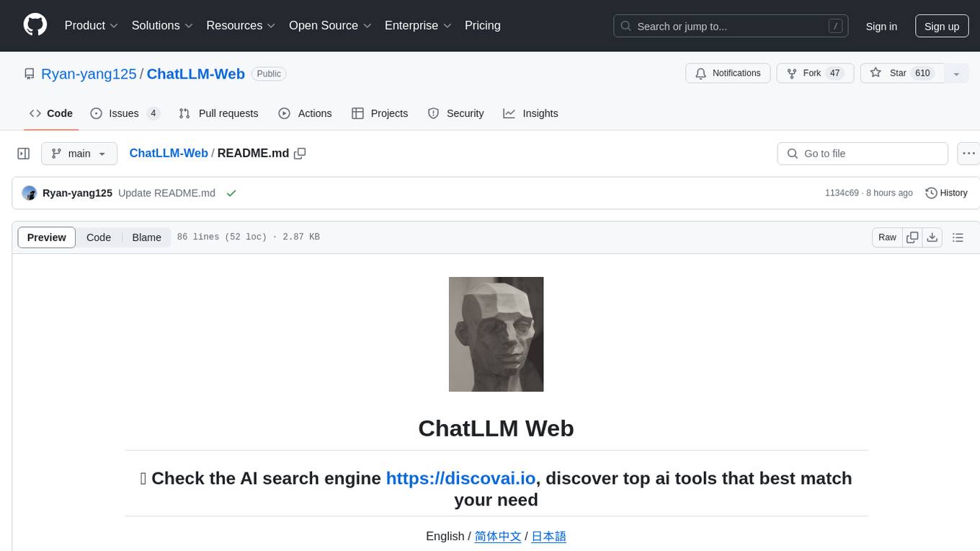
Task: Go to ChatLLM-Web root breadcrumb
Action: [x=169, y=154]
